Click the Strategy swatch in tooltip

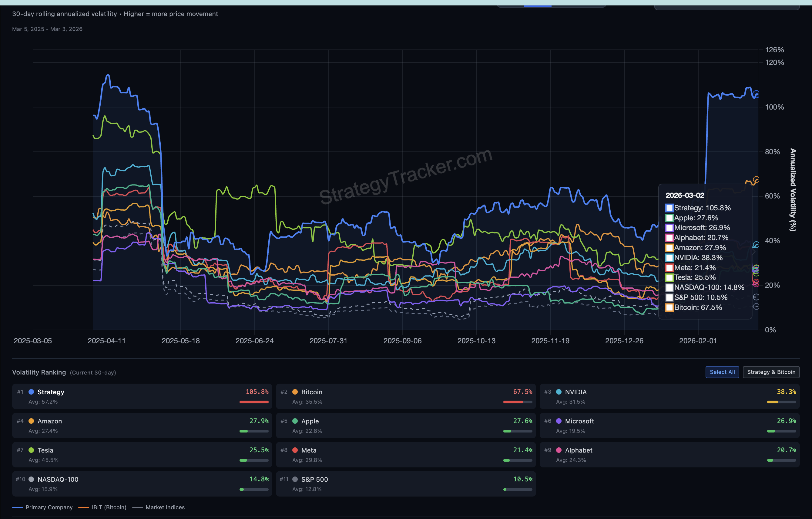pyautogui.click(x=669, y=208)
